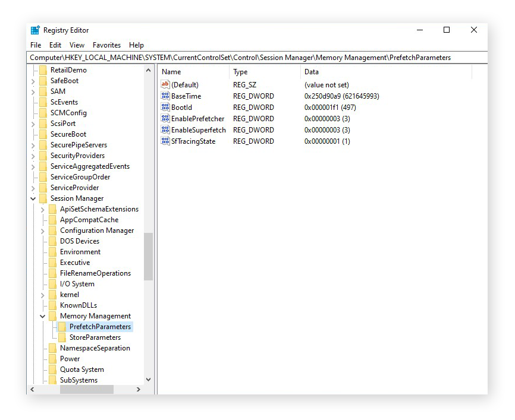
Task: Click the registry path address bar
Action: click(257, 58)
